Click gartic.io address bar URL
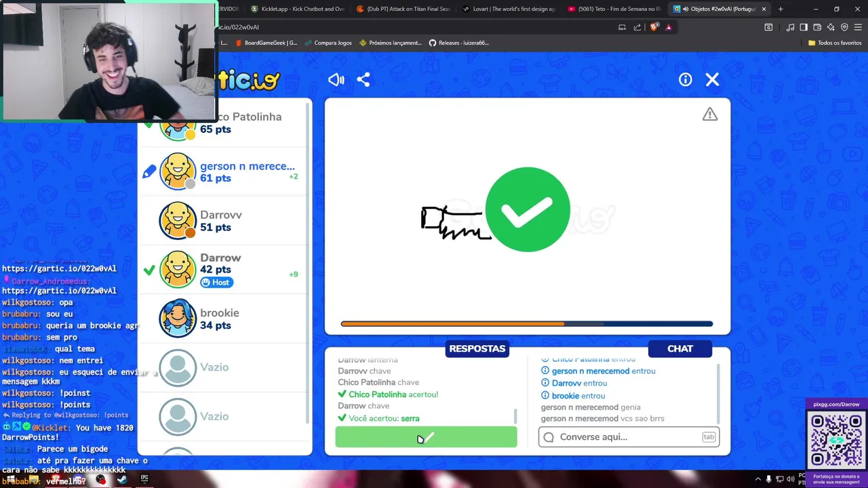This screenshot has width=868, height=488. (x=239, y=27)
